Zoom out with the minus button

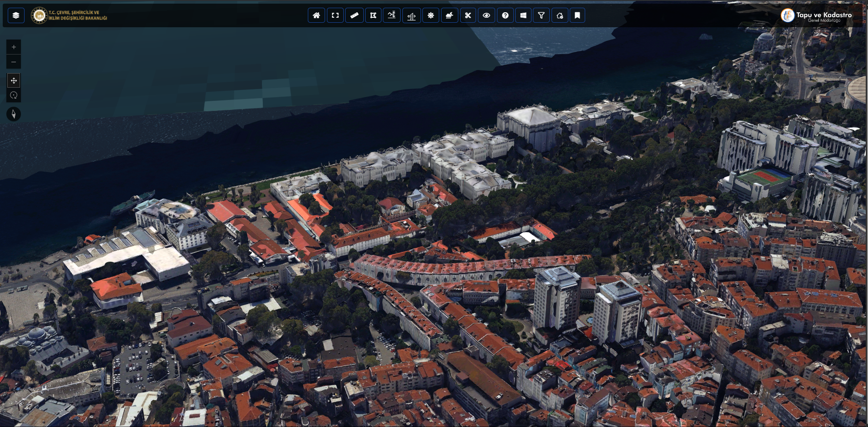pos(14,62)
